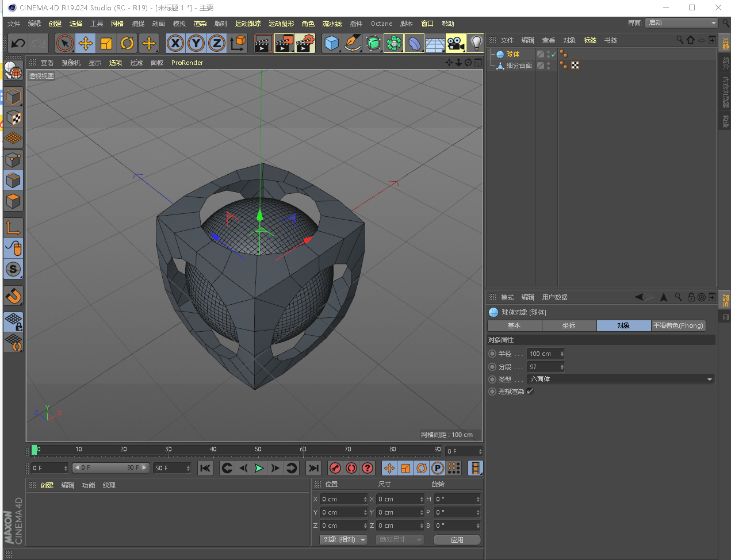Toggle visibility dots of 细分曲面 object
The image size is (731, 560).
(549, 66)
